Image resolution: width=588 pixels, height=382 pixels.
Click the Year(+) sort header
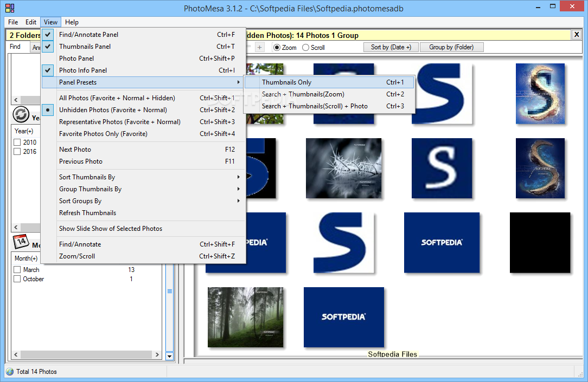click(24, 131)
